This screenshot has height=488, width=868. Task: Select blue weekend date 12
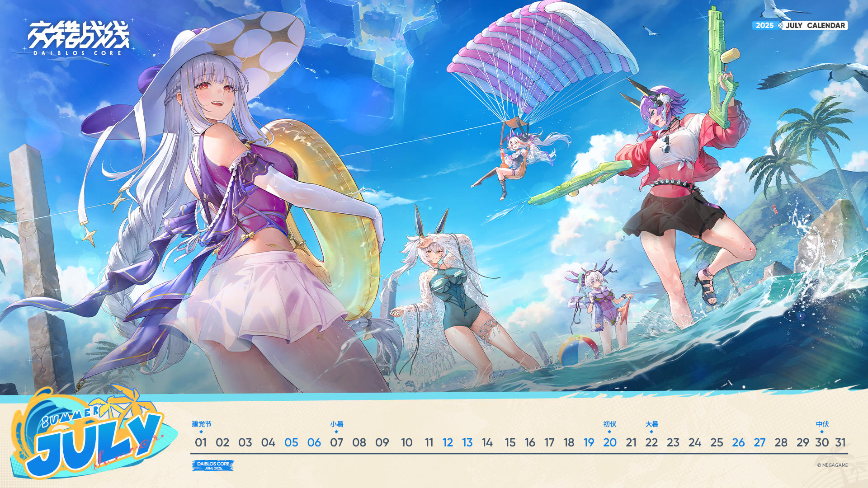(x=448, y=442)
